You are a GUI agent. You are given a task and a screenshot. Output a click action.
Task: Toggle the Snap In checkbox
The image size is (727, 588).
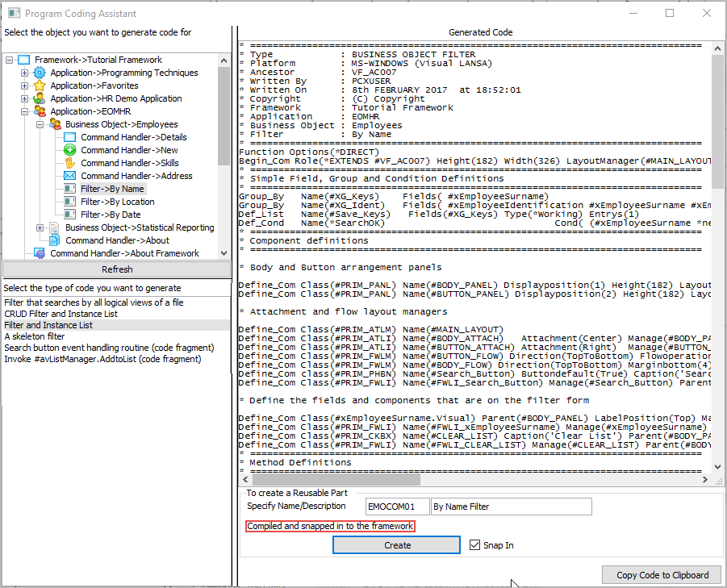point(474,545)
